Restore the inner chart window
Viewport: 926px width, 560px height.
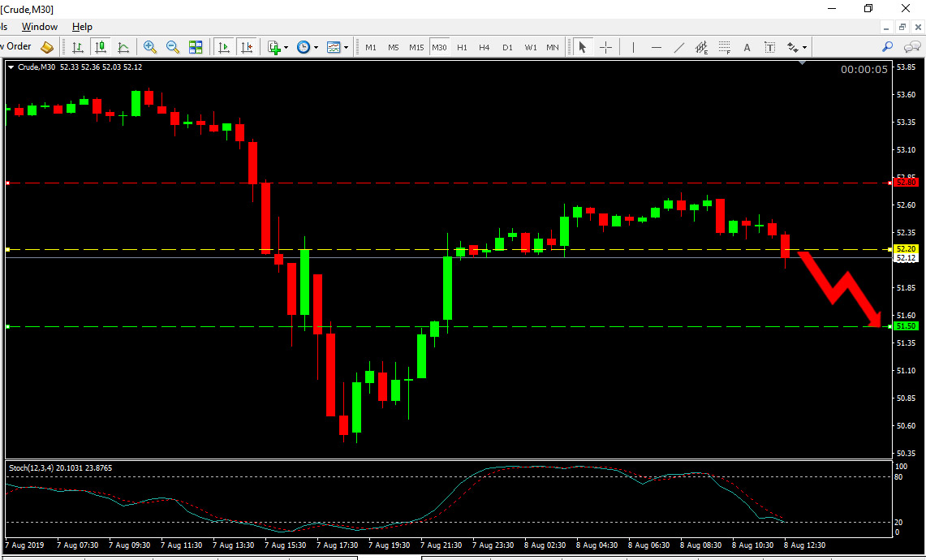(902, 27)
